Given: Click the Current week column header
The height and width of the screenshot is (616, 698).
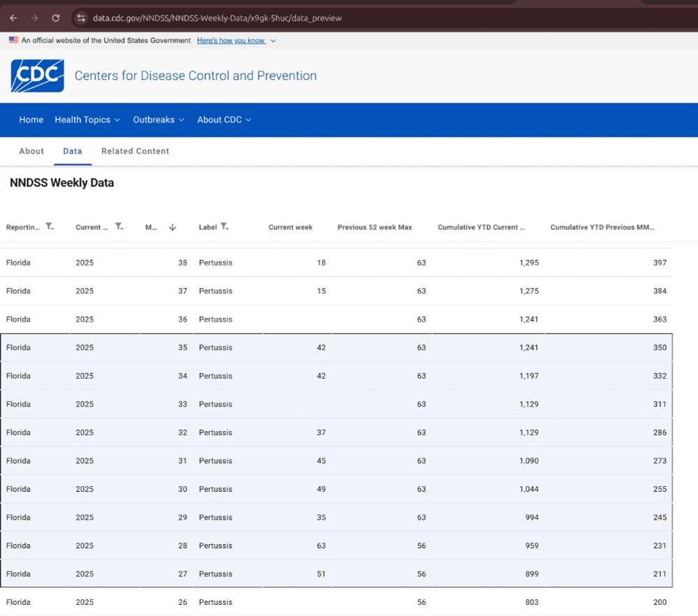Looking at the screenshot, I should coord(290,227).
